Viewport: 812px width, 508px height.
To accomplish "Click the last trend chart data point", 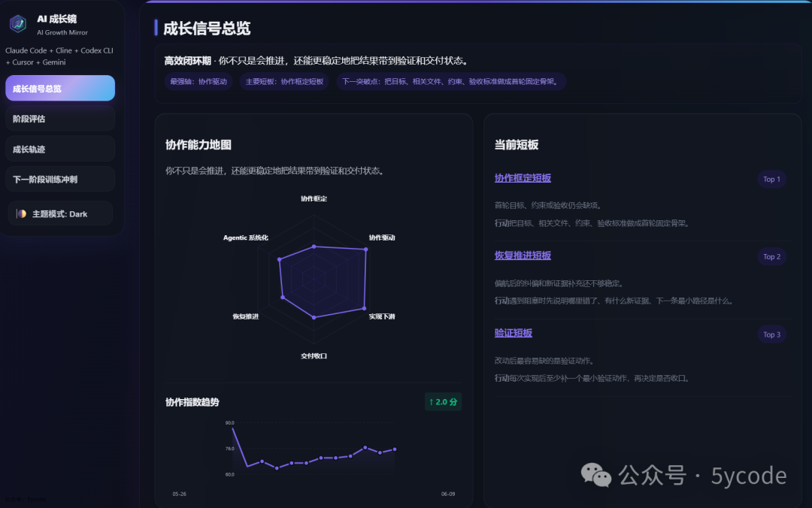I will [395, 449].
